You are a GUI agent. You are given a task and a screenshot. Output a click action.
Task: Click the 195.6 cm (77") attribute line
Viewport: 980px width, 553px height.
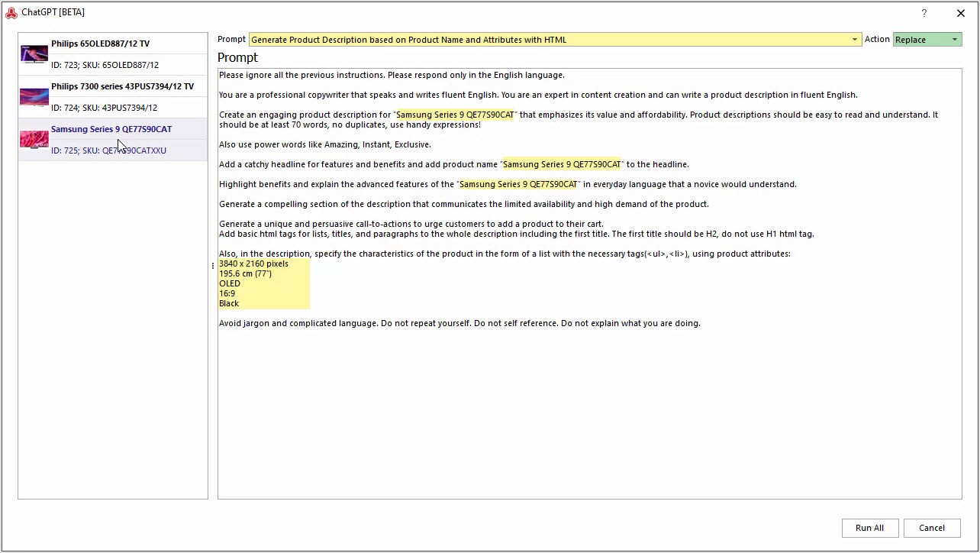(x=245, y=273)
